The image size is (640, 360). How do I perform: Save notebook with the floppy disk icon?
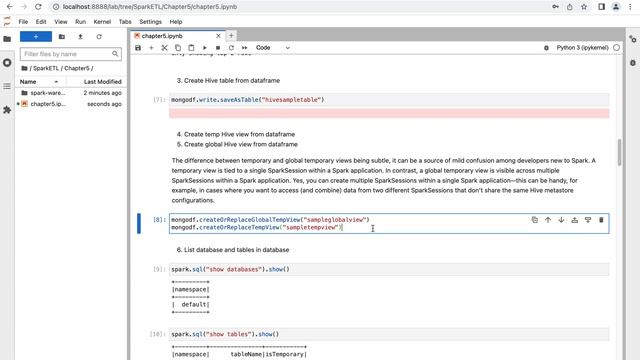(138, 48)
